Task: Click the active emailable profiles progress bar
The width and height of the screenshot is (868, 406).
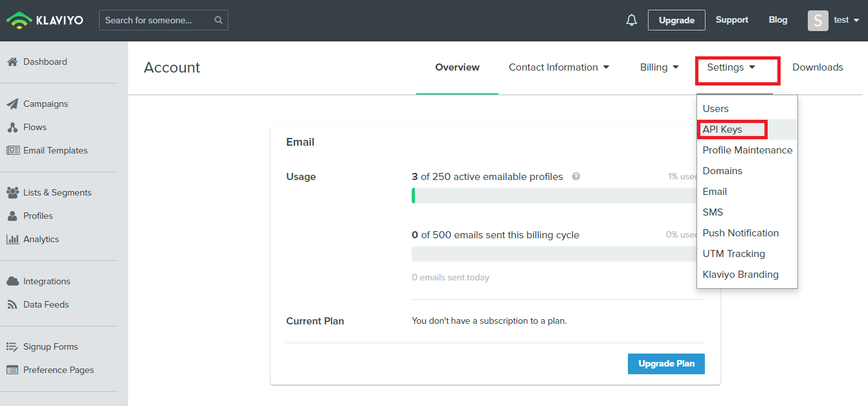Action: point(554,196)
